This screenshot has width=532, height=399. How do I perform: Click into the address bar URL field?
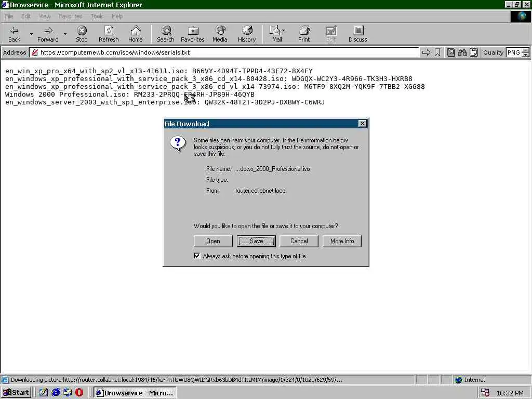click(x=224, y=52)
